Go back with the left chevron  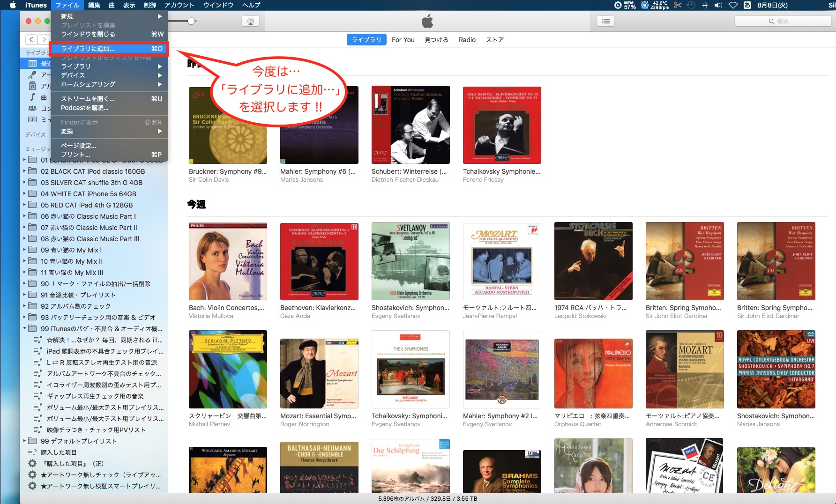point(31,40)
